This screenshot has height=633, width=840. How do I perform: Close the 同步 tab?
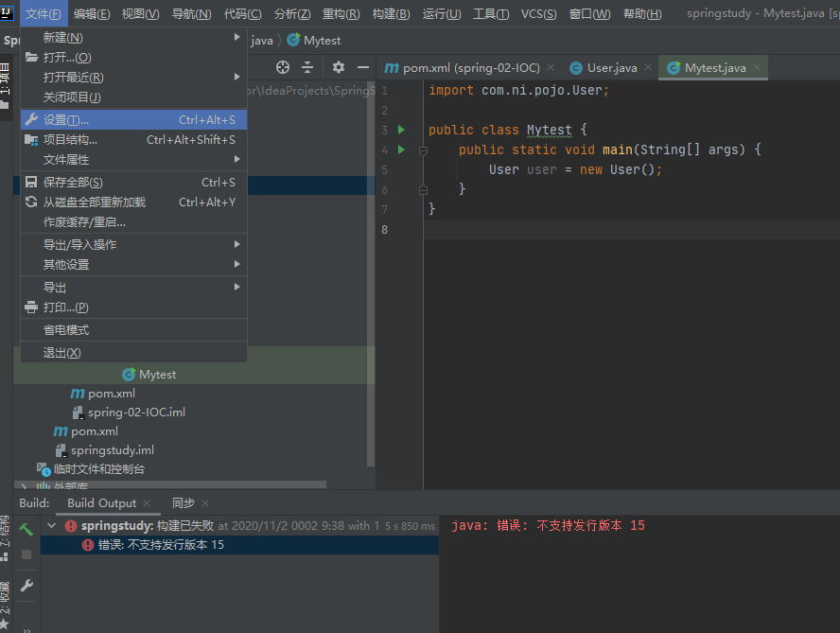[x=205, y=503]
